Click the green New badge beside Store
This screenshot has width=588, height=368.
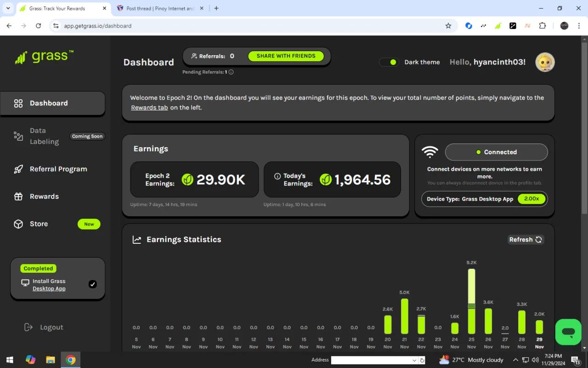tap(89, 224)
